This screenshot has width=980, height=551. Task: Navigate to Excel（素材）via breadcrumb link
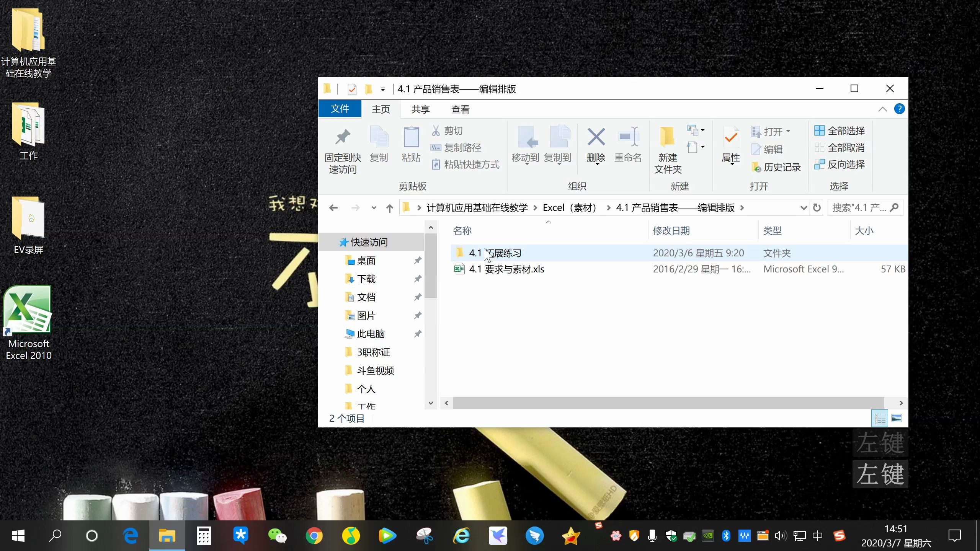(570, 207)
